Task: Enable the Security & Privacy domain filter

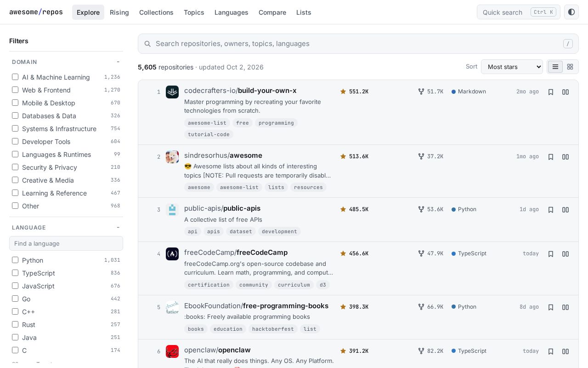Action: [x=15, y=167]
